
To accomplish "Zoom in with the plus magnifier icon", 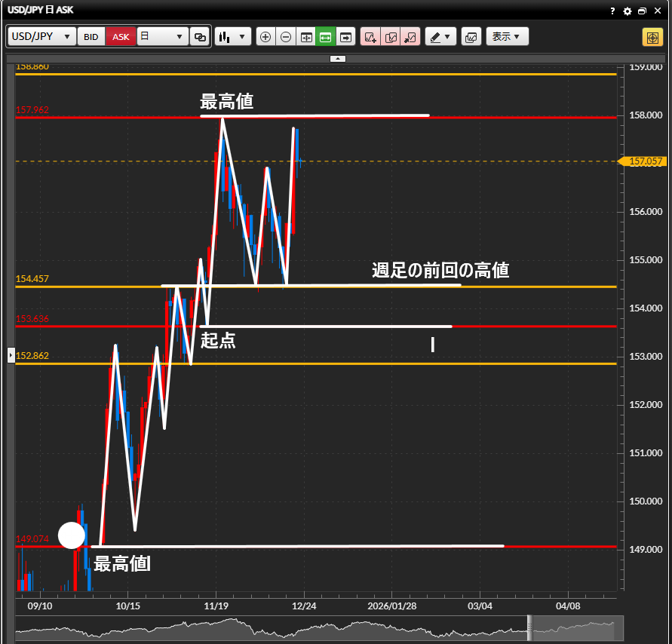I will 265,37.
